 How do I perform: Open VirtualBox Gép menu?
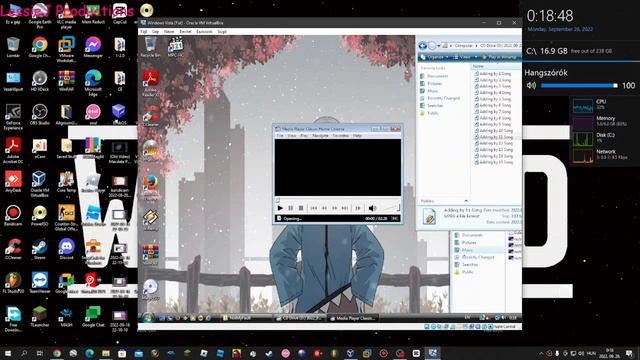[156, 31]
